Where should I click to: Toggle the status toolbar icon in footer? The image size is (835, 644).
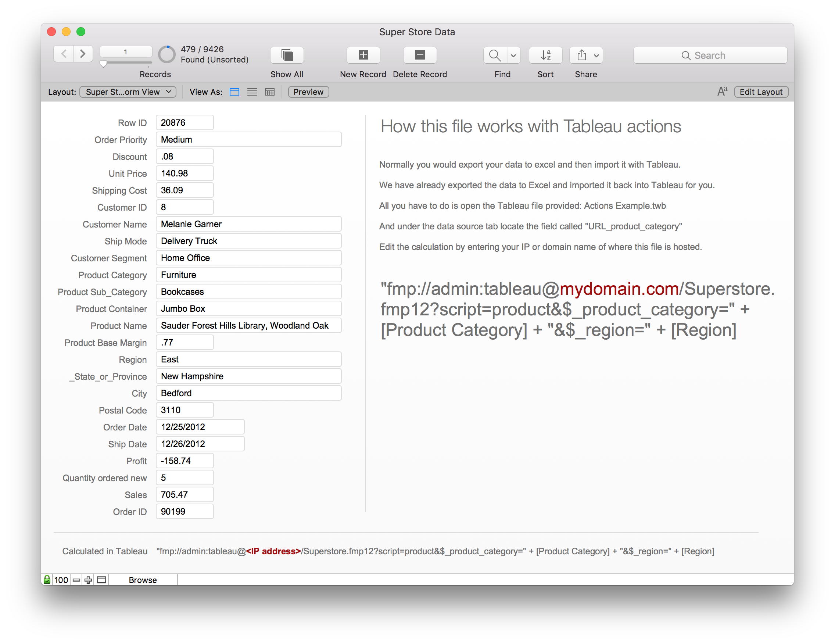tap(101, 580)
